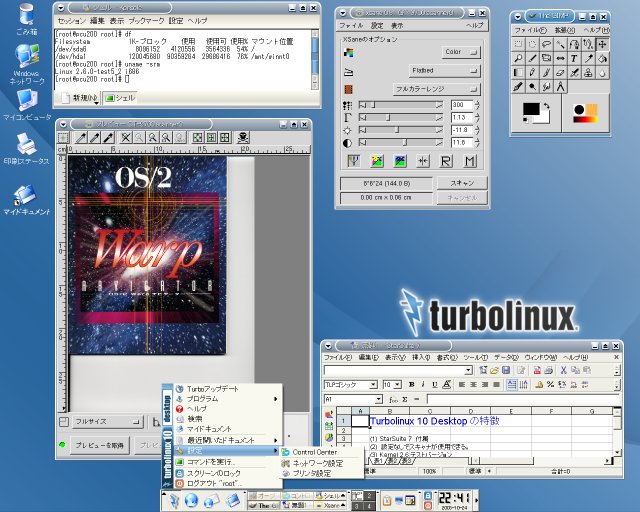Viewport: 640px width, 512px height.
Task: Toggle justified alignment in StarSuite
Action: tap(496, 385)
